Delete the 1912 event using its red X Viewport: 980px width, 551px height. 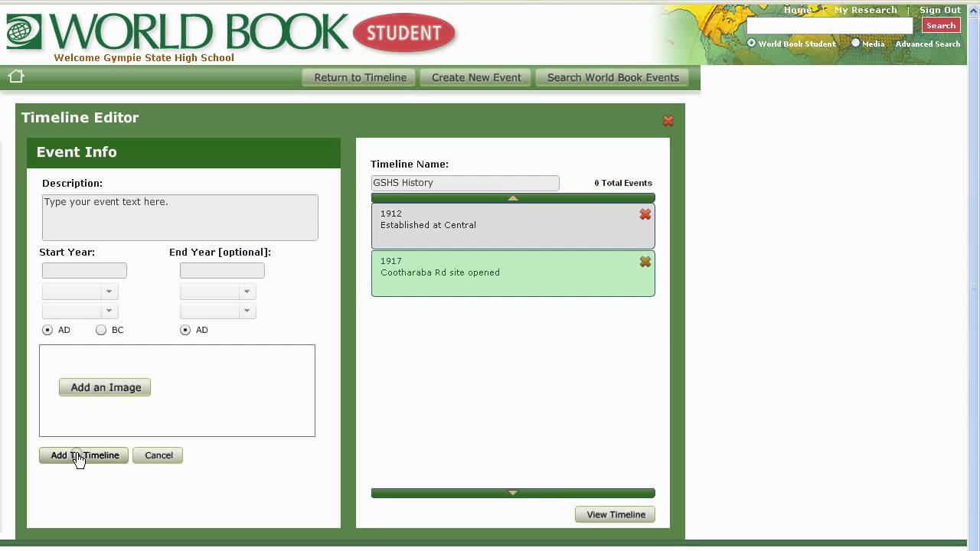(x=645, y=215)
